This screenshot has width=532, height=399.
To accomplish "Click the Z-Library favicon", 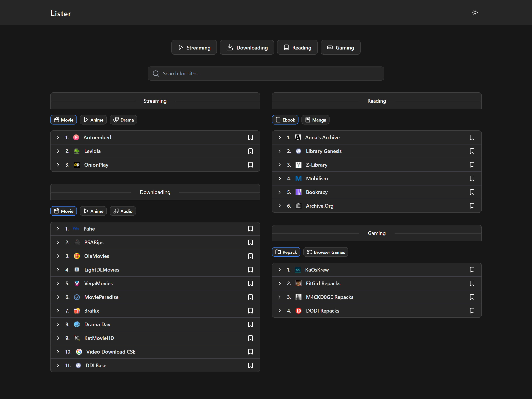I will point(299,165).
